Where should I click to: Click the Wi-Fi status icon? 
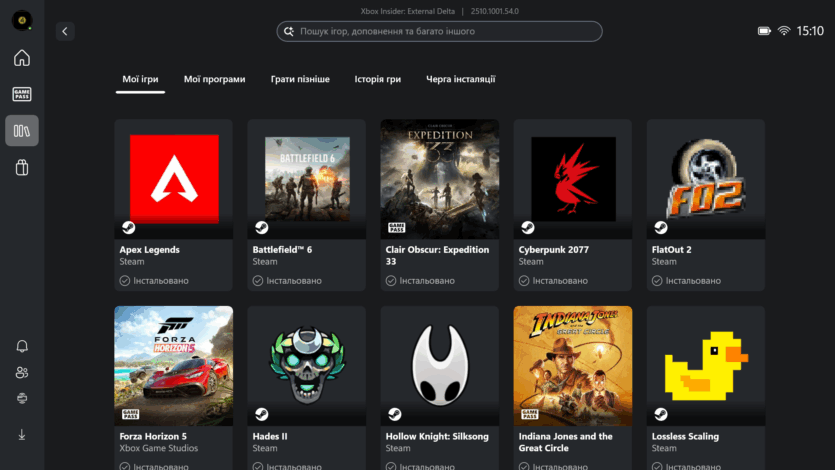(x=784, y=31)
